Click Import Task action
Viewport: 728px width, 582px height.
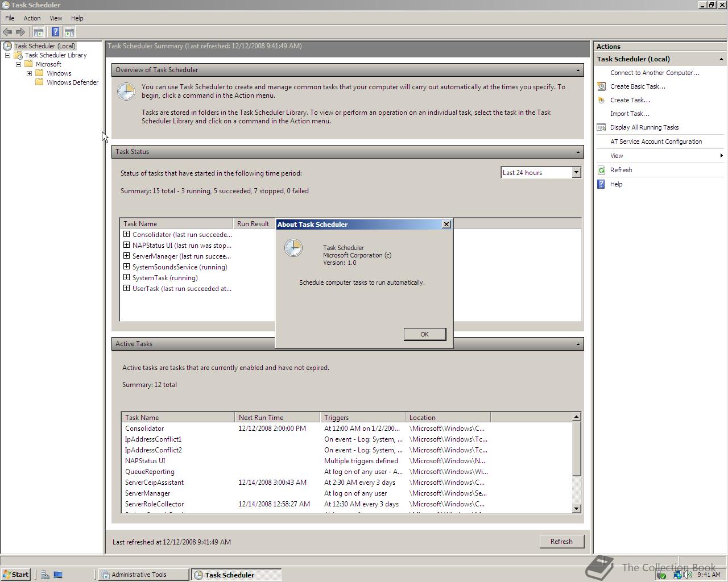pos(630,114)
